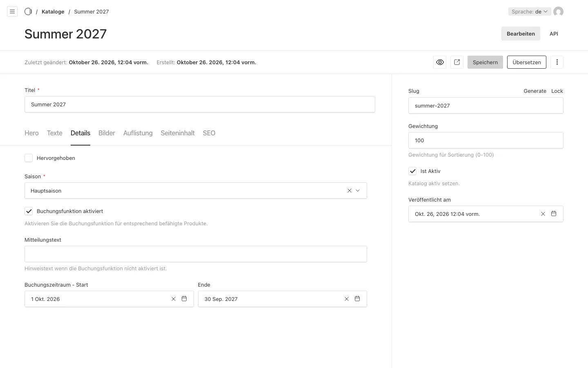
Task: Click the eye preview icon
Action: click(440, 62)
